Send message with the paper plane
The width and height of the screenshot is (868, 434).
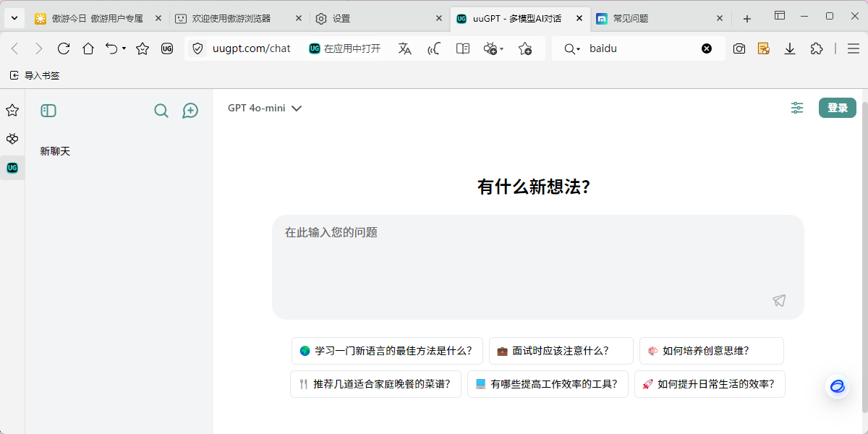(x=779, y=300)
